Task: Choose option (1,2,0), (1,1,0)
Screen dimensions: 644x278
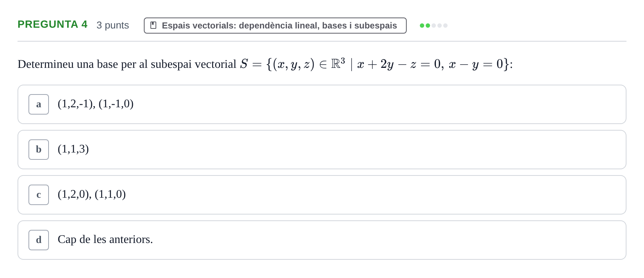Action: coord(322,195)
